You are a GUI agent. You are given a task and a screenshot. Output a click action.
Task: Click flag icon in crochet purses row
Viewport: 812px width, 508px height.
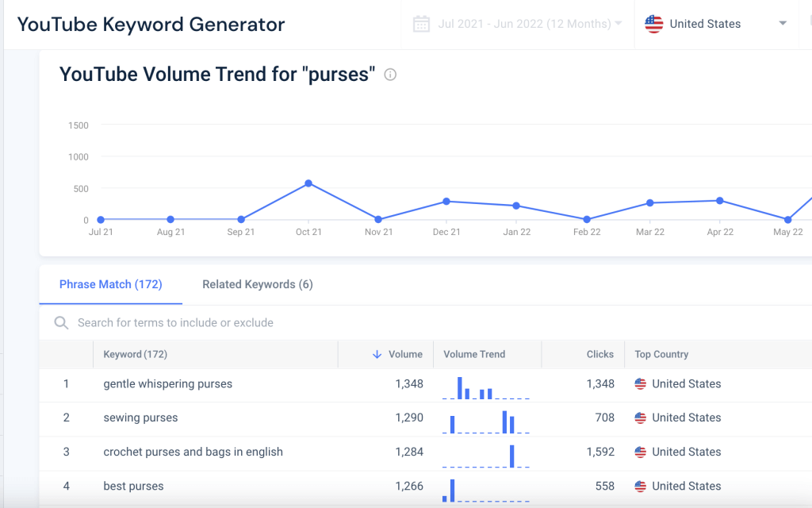[641, 452]
